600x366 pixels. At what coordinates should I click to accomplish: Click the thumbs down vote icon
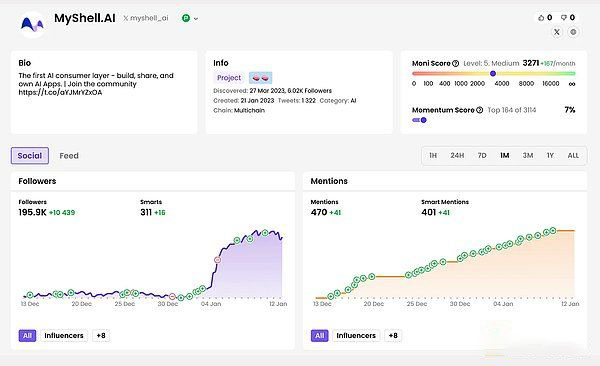click(564, 18)
